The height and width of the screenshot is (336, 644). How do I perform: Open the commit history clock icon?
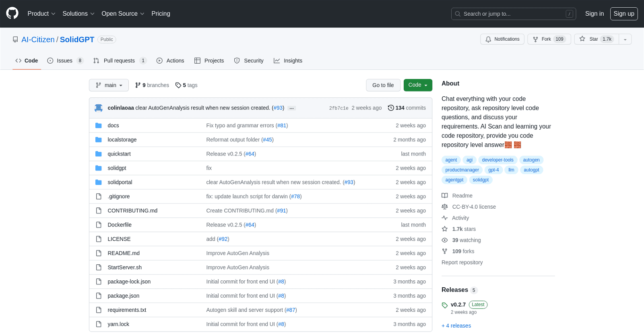390,108
